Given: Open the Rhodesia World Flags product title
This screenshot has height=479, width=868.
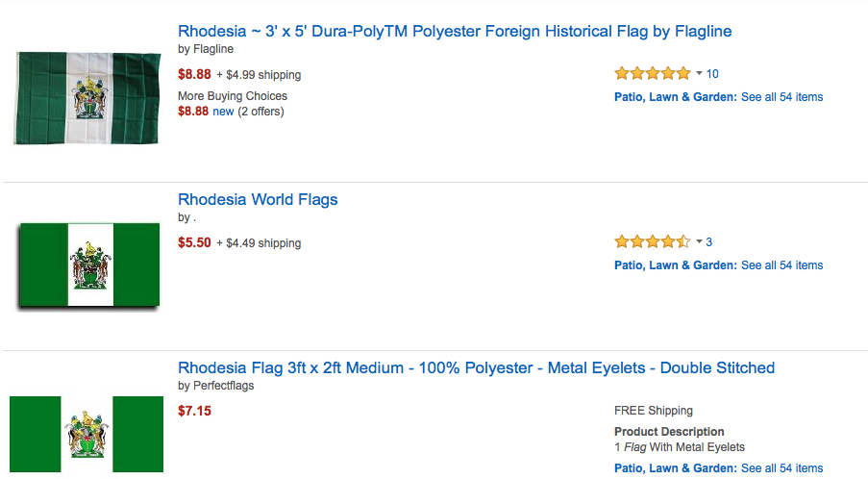Looking at the screenshot, I should (258, 199).
